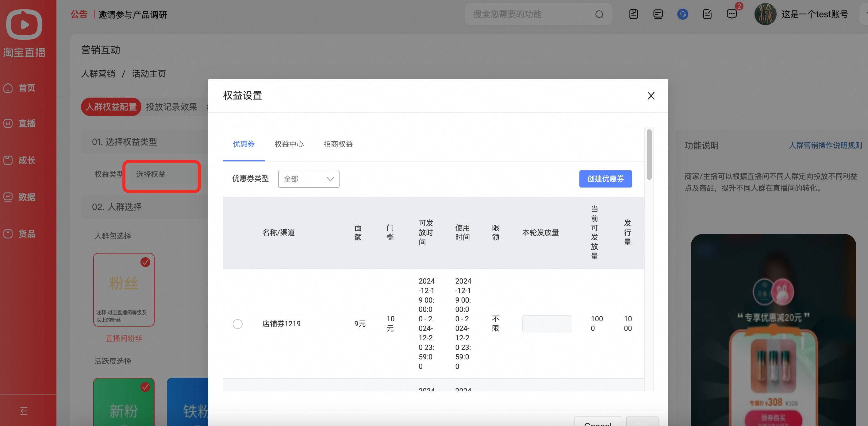This screenshot has height=426, width=868.
Task: Collapse the sidebar with the bottom menu icon
Action: click(x=24, y=410)
